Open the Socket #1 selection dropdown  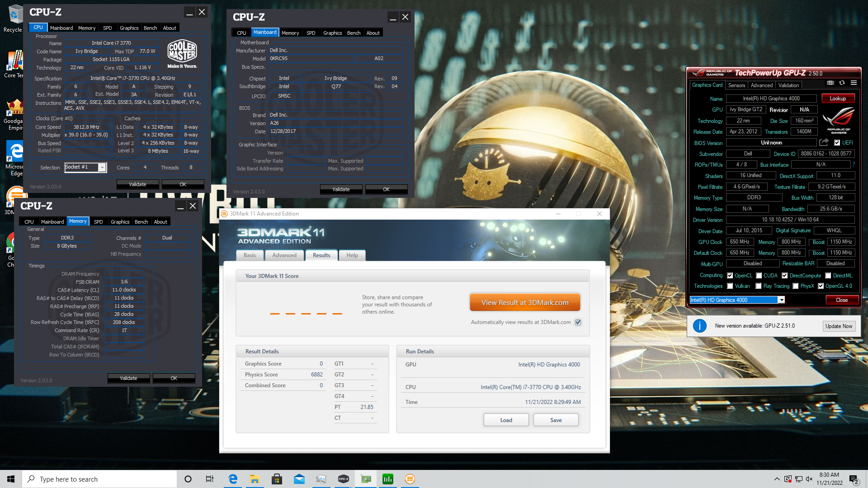(x=103, y=168)
